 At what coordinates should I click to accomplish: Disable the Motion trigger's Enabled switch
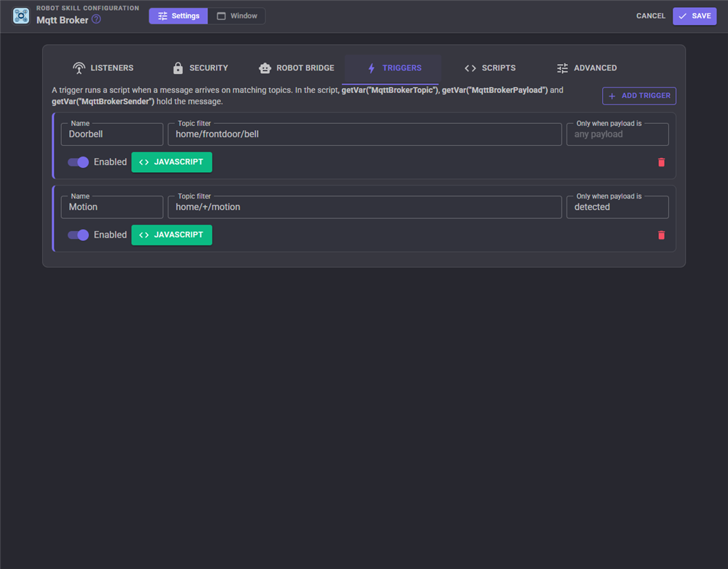point(78,235)
